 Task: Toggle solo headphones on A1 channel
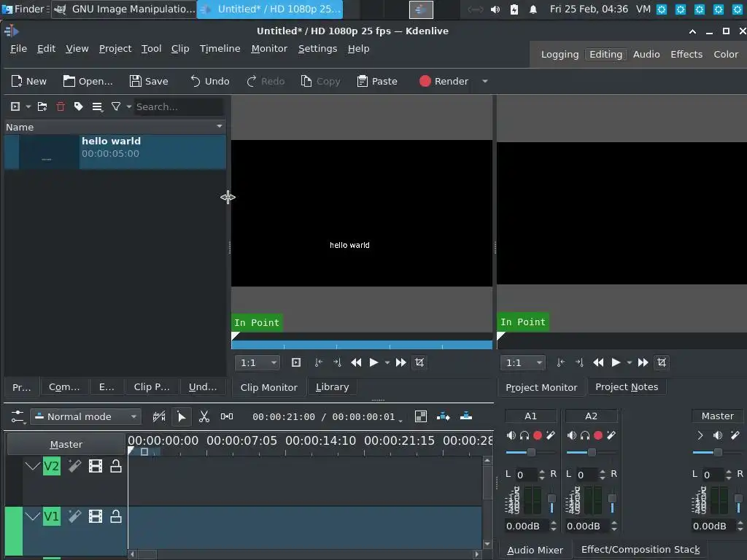tap(525, 435)
